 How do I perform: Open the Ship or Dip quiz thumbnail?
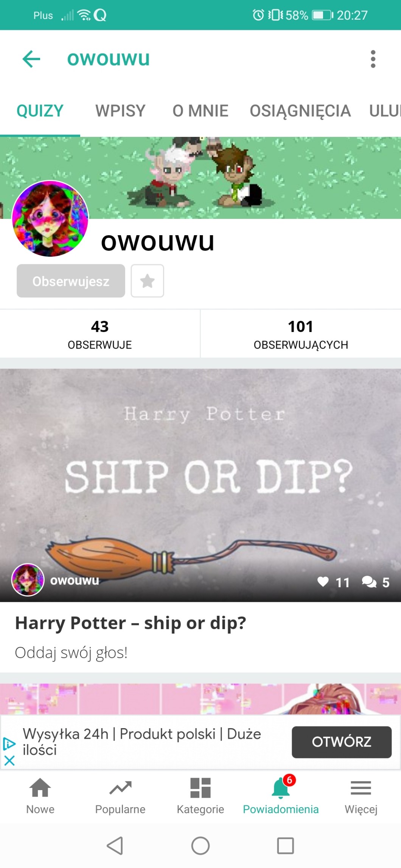tap(201, 485)
